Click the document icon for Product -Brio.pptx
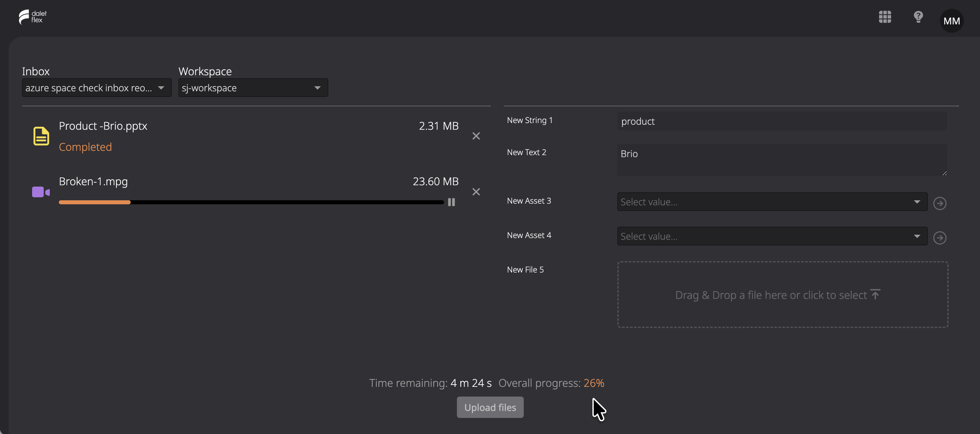The image size is (980, 434). tap(41, 136)
